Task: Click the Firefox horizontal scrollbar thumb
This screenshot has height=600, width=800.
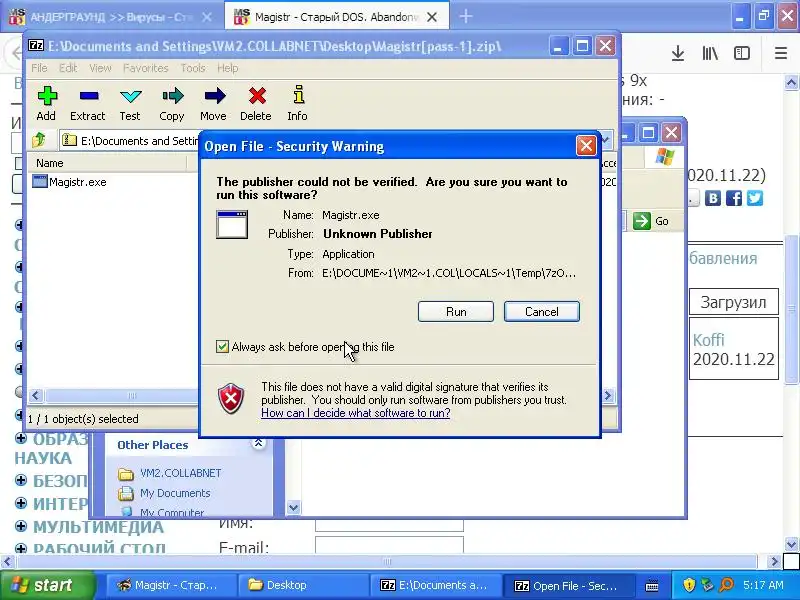Action: pos(387,562)
